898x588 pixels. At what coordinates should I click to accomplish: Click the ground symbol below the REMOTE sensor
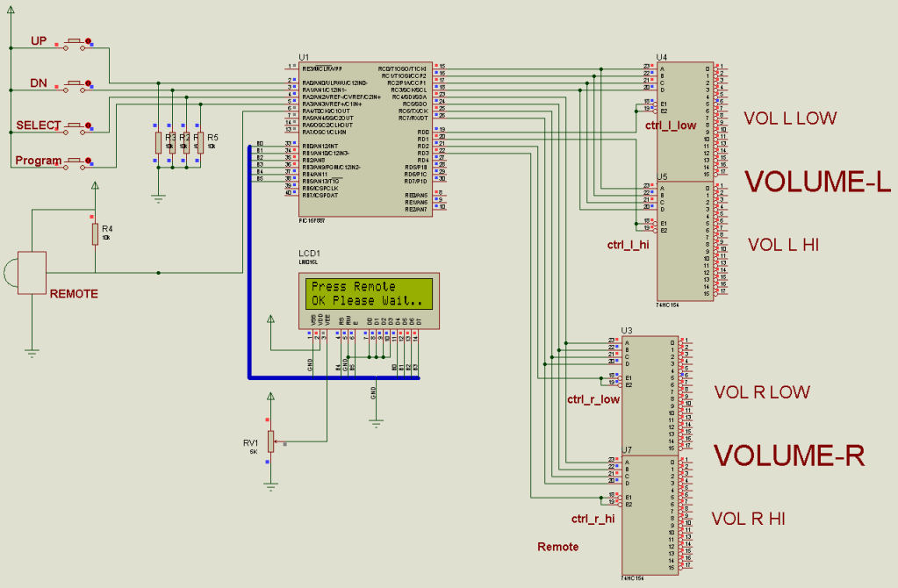[32, 353]
